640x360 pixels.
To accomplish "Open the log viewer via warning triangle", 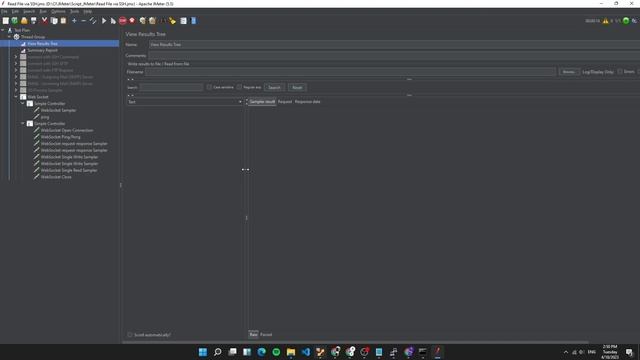I will pyautogui.click(x=605, y=21).
